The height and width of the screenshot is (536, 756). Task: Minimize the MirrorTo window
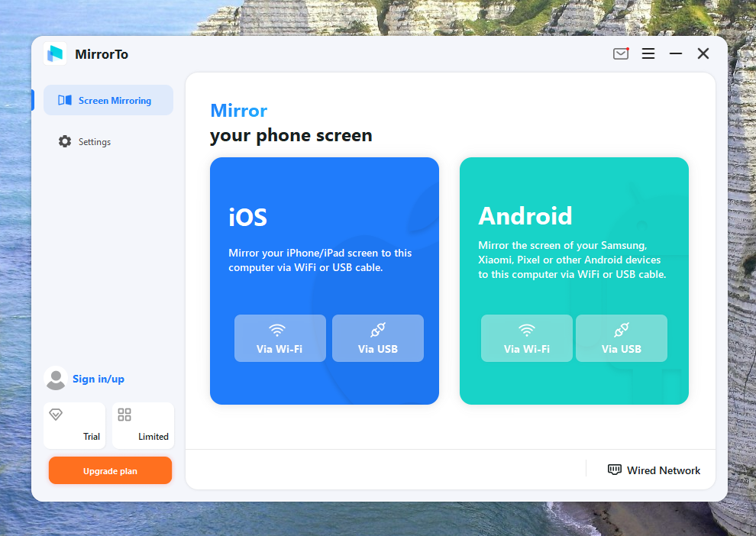[676, 53]
